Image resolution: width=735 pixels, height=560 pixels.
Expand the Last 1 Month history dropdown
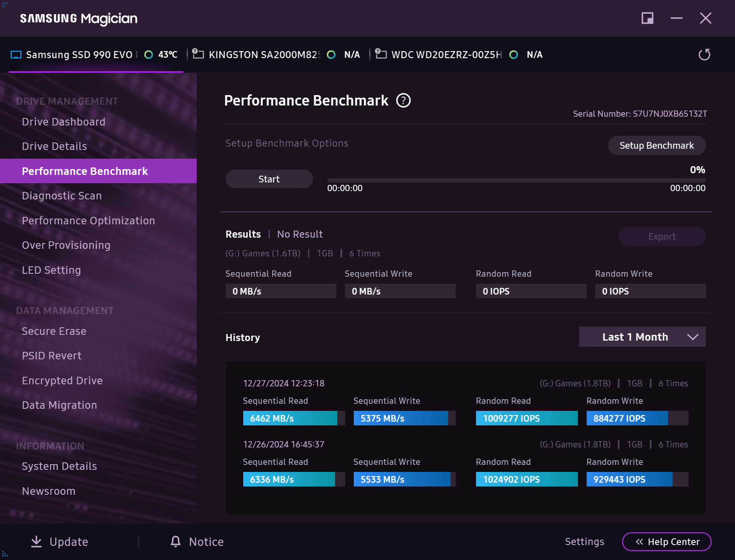coord(642,337)
